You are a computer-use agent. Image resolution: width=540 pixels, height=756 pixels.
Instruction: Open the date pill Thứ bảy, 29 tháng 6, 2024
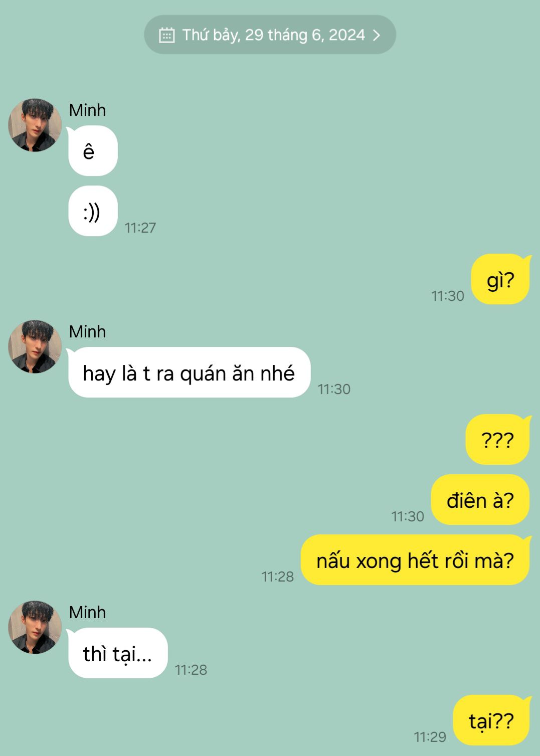pos(270,35)
